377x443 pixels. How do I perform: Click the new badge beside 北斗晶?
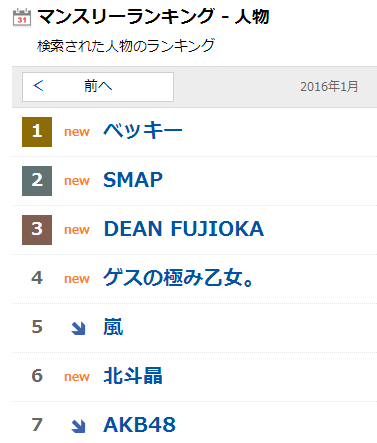(x=77, y=377)
